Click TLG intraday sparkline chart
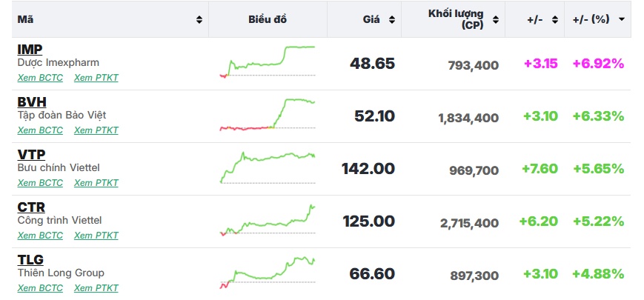This screenshot has height=300, width=644. [268, 273]
